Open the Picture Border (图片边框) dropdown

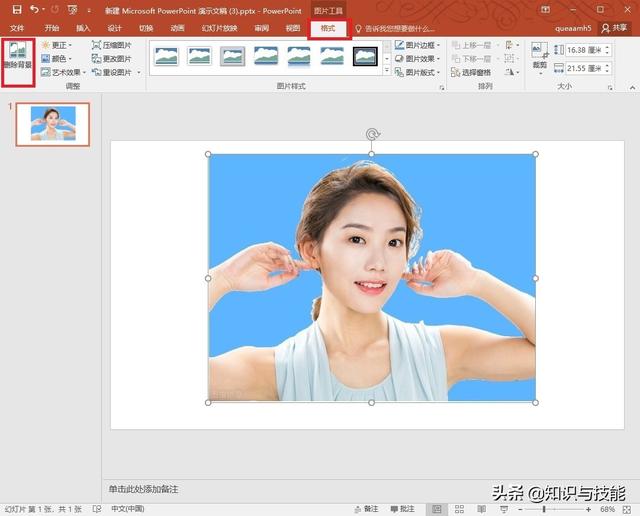[x=418, y=45]
